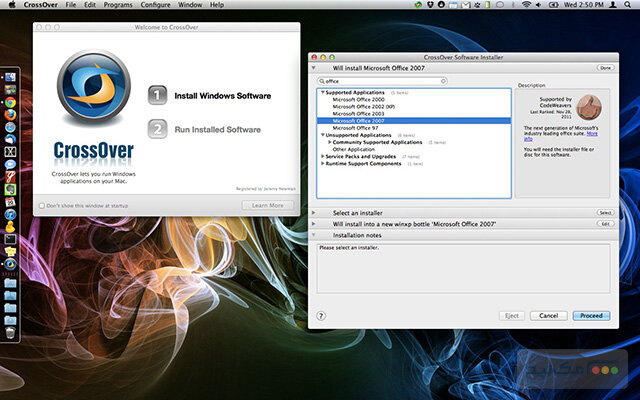Open the Edit menu
The width and height of the screenshot is (640, 400).
[90, 5]
